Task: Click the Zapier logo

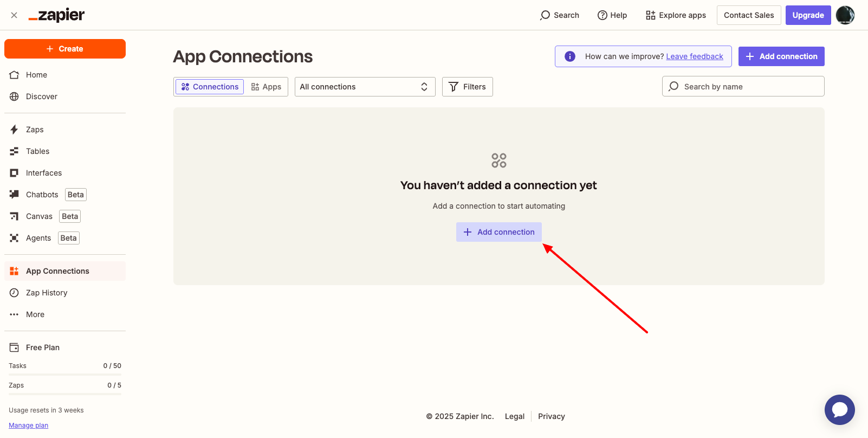Action: coord(56,15)
